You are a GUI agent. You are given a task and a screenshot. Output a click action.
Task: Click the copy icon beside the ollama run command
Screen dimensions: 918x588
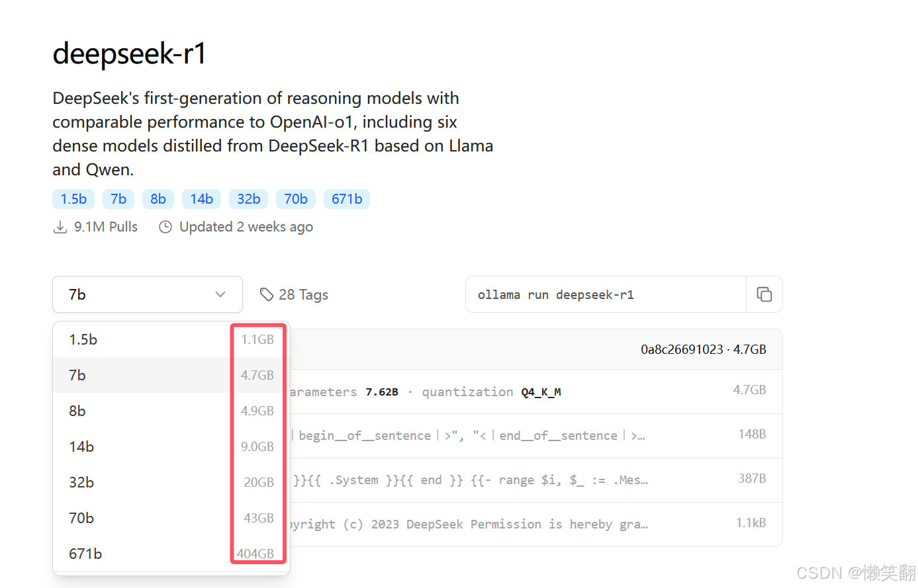[765, 294]
